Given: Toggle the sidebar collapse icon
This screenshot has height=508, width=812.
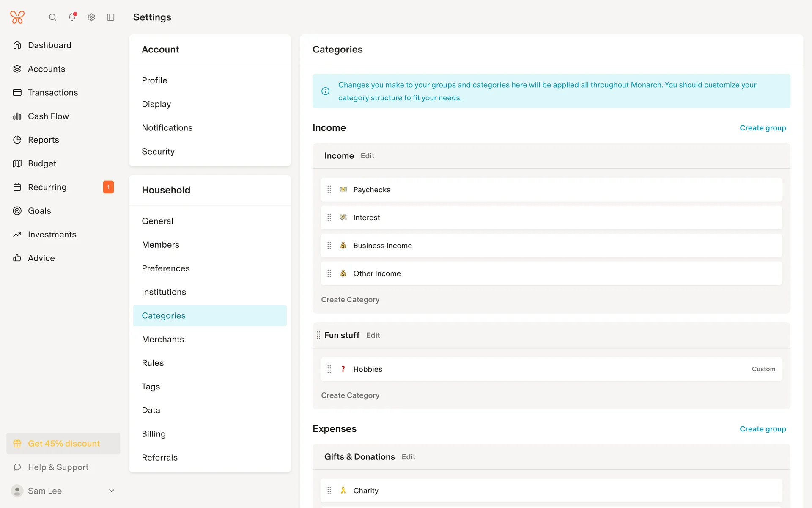Looking at the screenshot, I should click(111, 17).
